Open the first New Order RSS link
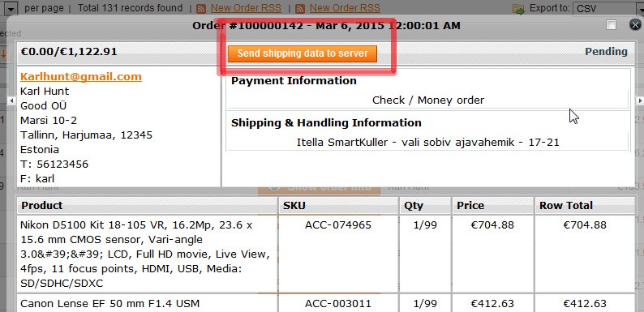The width and height of the screenshot is (644, 312). tap(246, 8)
